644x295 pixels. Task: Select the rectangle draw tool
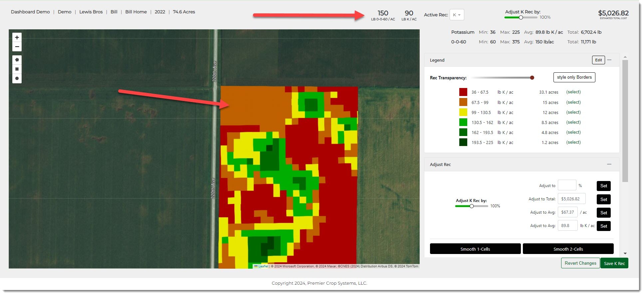point(17,69)
